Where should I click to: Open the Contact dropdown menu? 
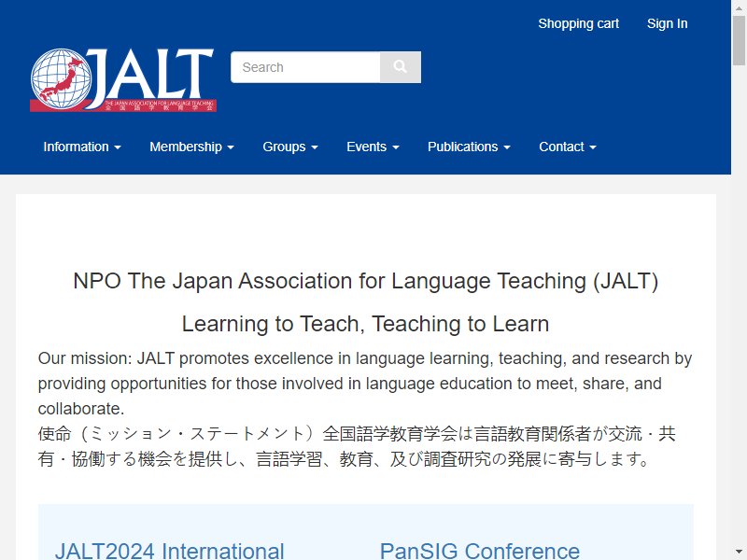point(568,147)
